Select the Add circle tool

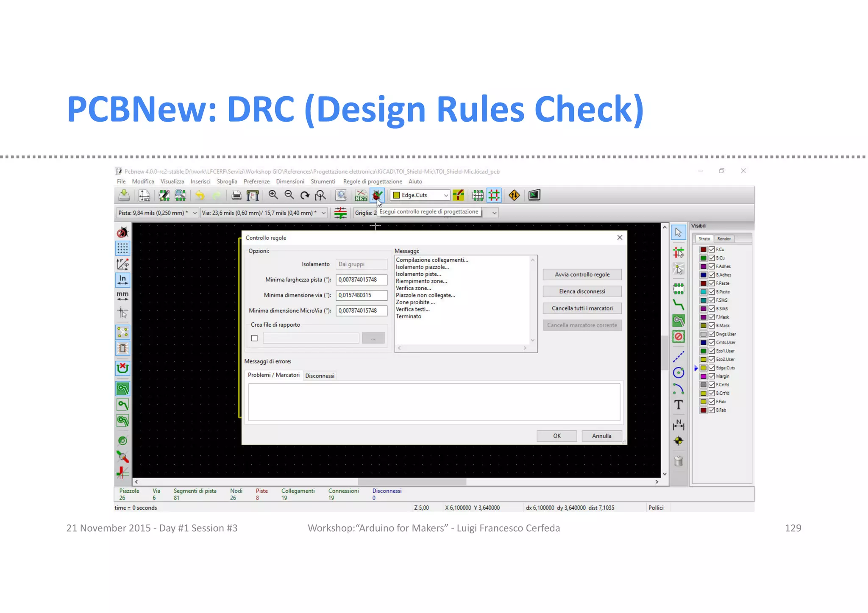pyautogui.click(x=679, y=373)
